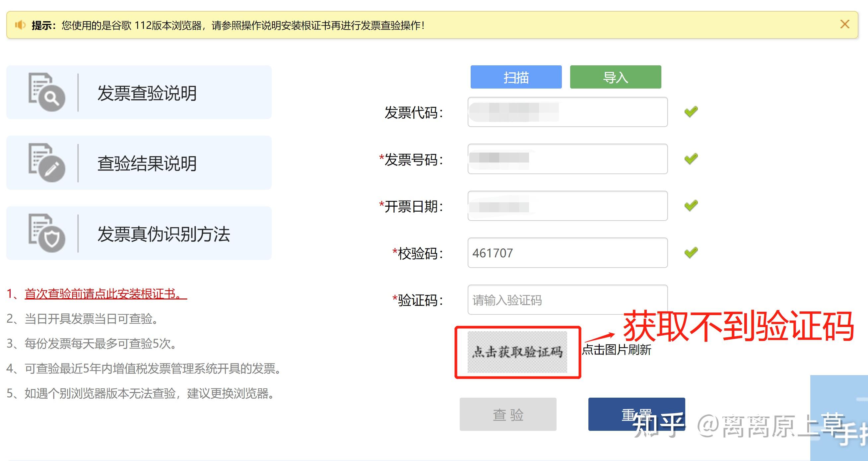Focus the 开票日期 input field
868x461 pixels.
568,206
